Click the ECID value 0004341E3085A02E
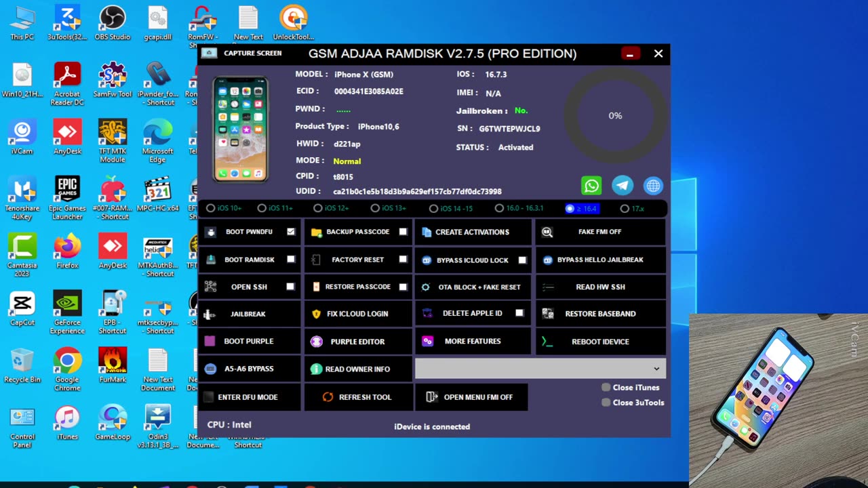868x488 pixels. click(x=368, y=91)
